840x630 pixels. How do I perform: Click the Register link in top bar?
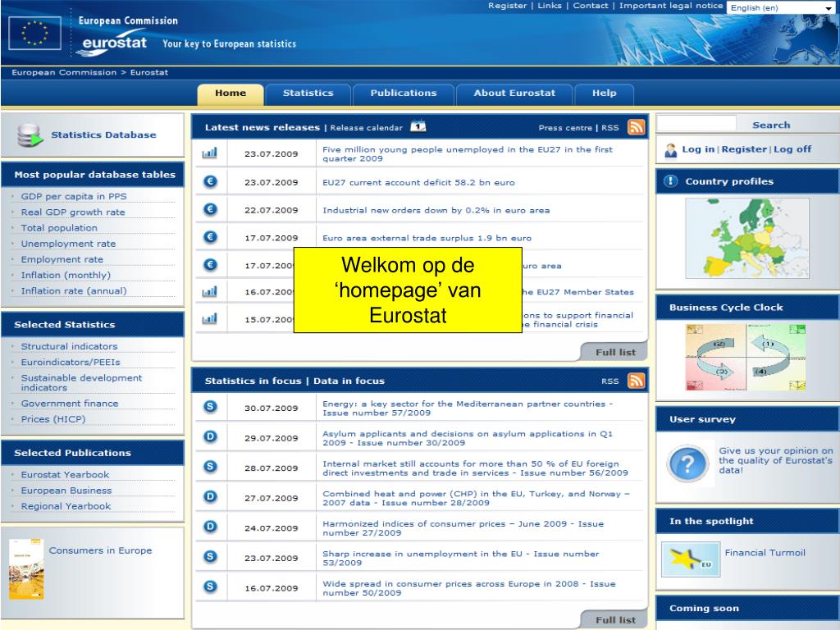tap(507, 6)
